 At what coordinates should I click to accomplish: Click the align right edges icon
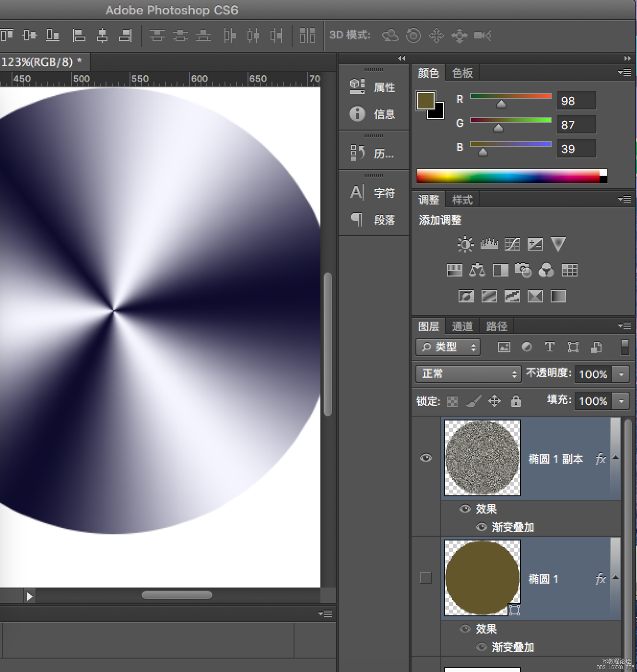point(125,35)
